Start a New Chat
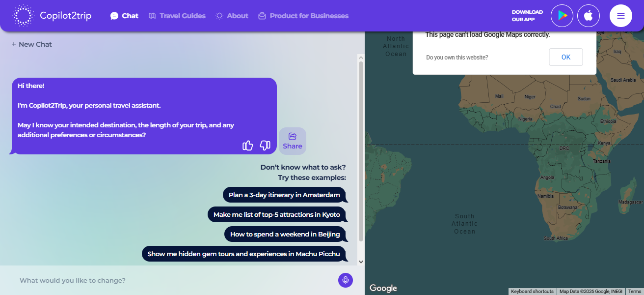 (32, 44)
